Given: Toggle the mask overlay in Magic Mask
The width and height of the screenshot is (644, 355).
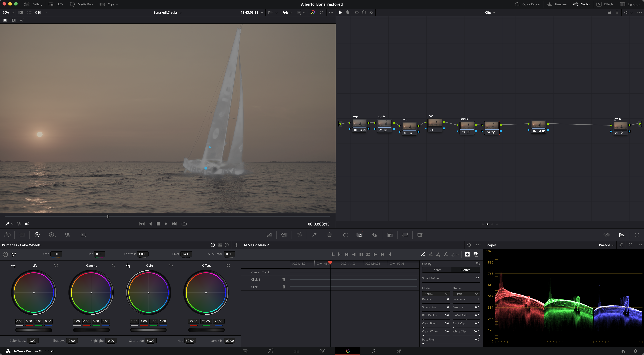Looking at the screenshot, I should [475, 254].
